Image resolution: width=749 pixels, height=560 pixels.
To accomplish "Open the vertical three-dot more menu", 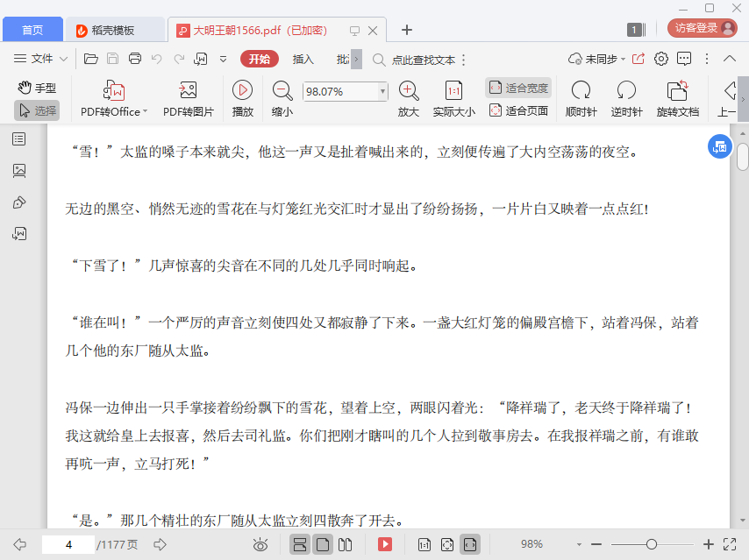I will pos(707,59).
